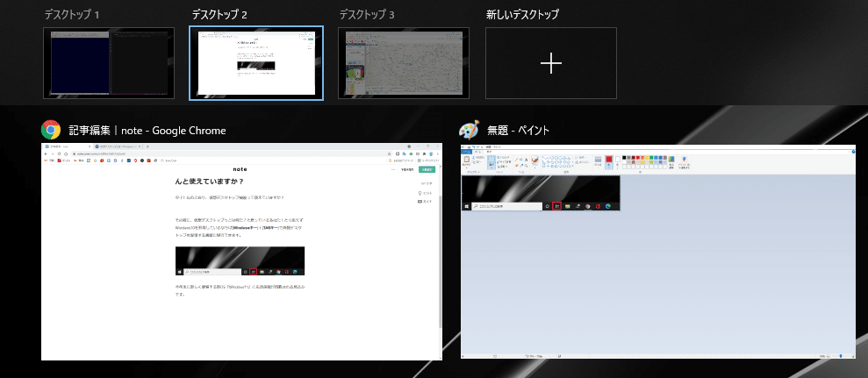Click the デスクトップ 1 label
This screenshot has height=378, width=868.
coord(72,14)
